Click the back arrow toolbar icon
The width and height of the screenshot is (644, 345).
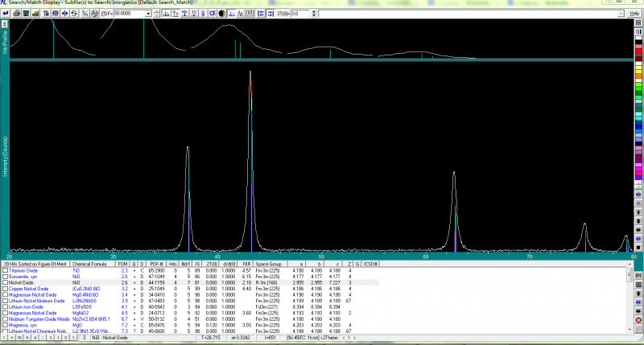coord(6,14)
